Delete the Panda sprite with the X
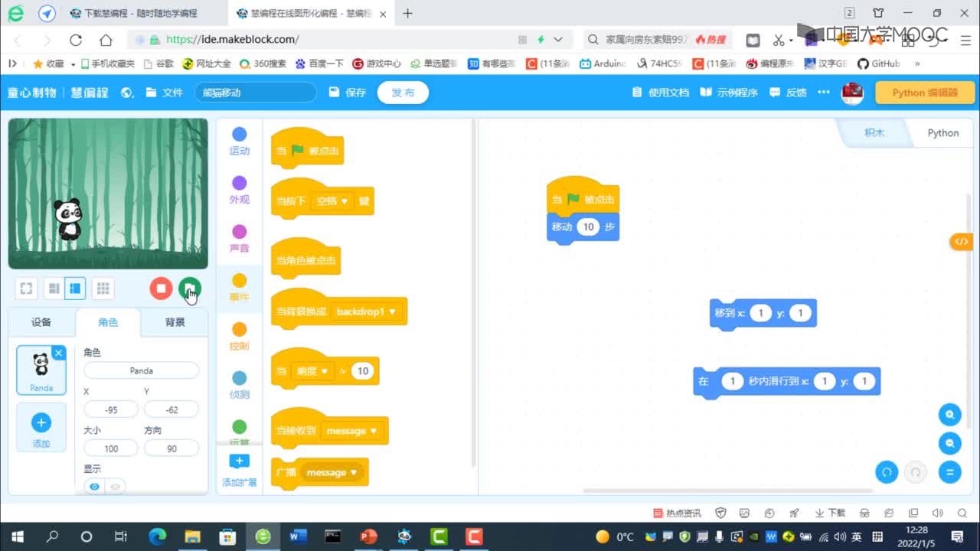The image size is (980, 551). click(x=59, y=352)
